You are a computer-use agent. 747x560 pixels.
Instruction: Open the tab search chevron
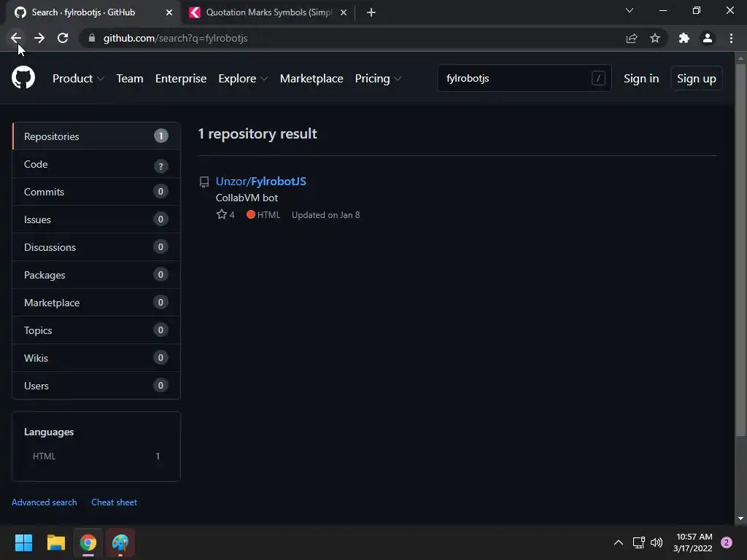coord(630,10)
